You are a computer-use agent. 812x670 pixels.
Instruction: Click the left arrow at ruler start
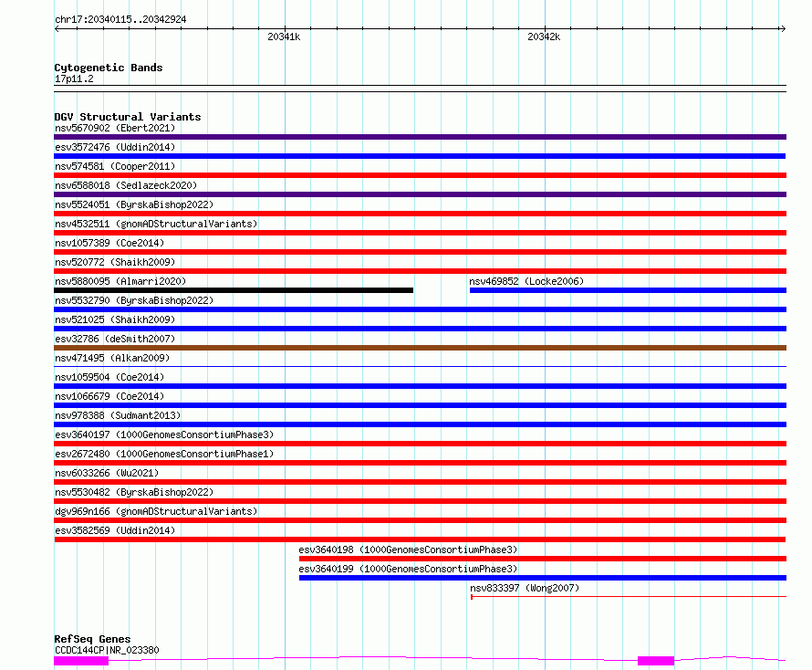(x=57, y=28)
